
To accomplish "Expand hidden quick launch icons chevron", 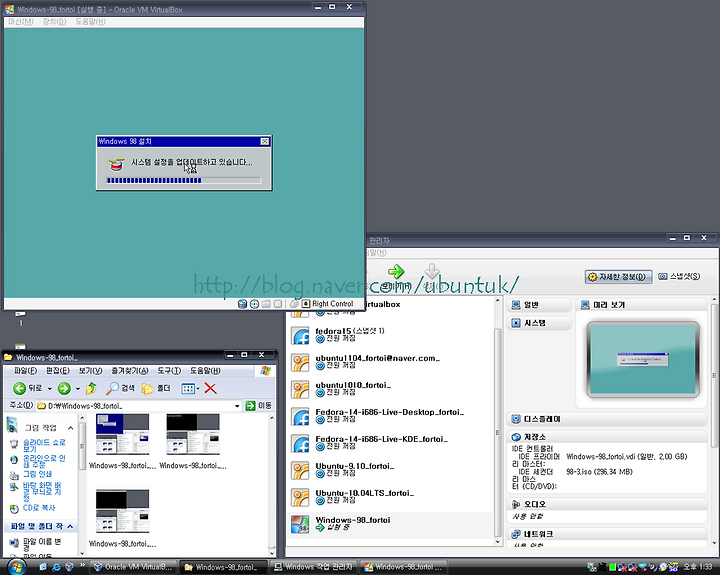I will click(x=83, y=565).
